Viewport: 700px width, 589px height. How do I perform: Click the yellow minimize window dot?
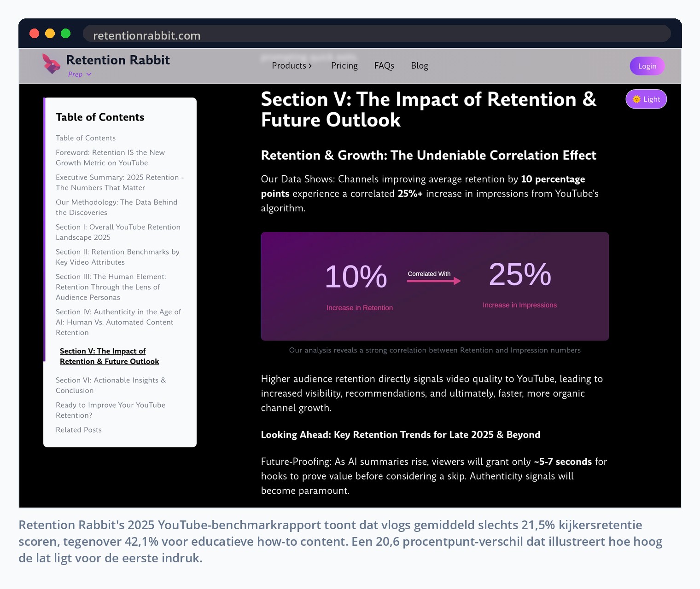[50, 33]
